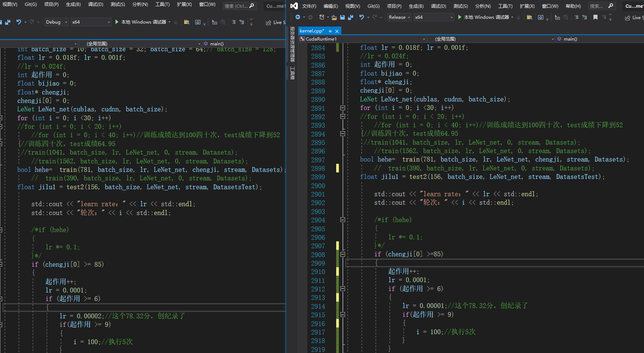644x353 pixels.
Task: Open debugger target dropdown arrow in right window
Action: coord(512,17)
